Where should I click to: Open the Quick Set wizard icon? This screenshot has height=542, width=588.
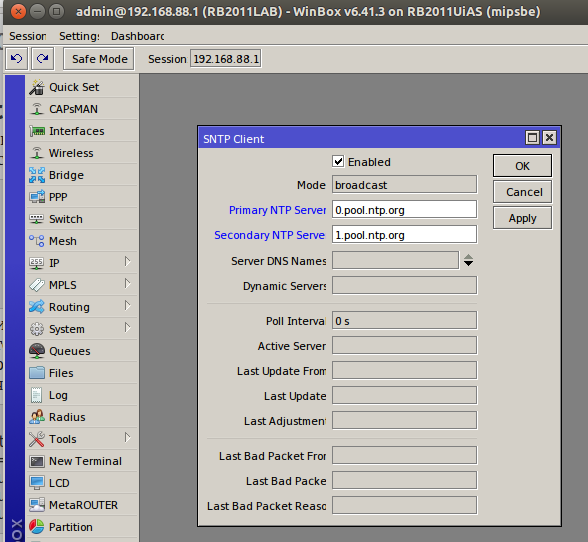pyautogui.click(x=37, y=87)
